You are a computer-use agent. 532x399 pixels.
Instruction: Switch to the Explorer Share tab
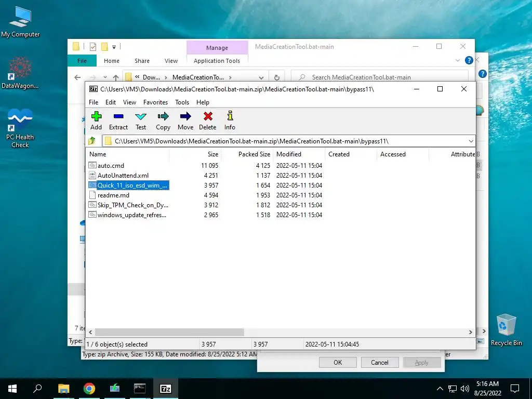pos(142,61)
